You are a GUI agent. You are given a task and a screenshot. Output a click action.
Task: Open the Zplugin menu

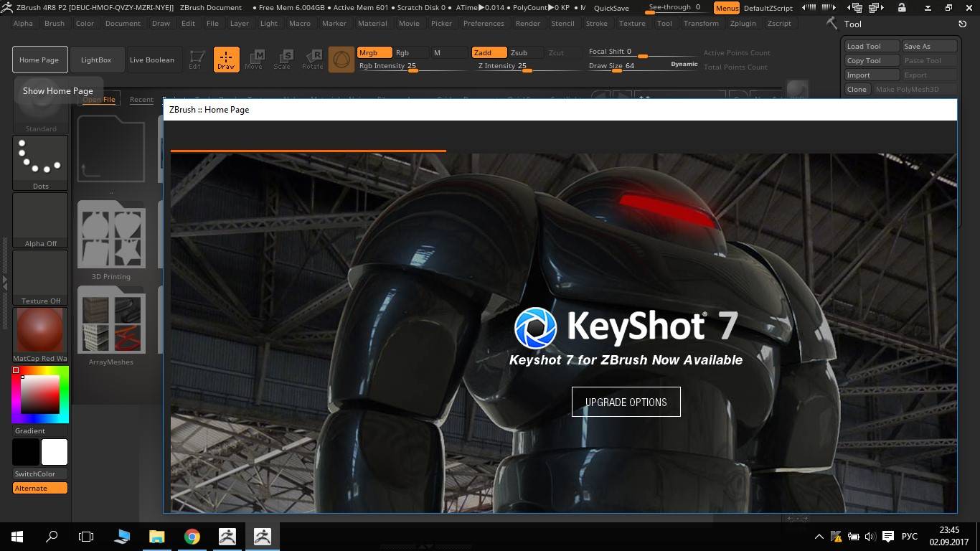(x=743, y=23)
